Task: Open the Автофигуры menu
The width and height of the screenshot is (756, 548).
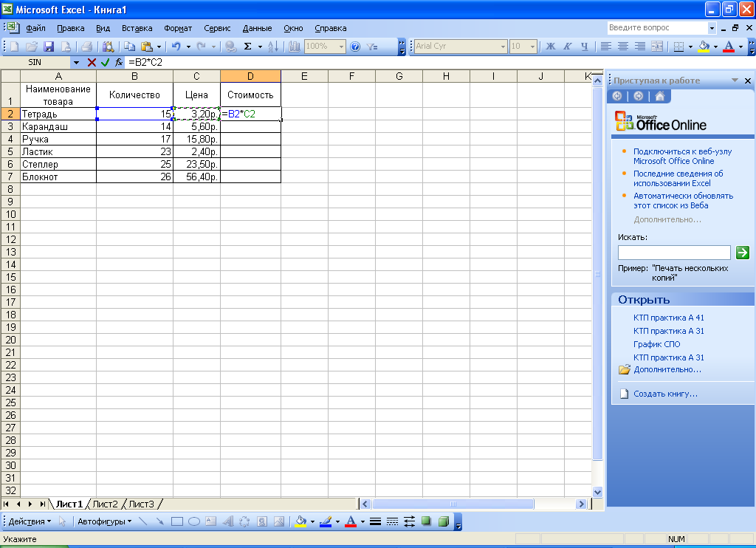Action: (x=104, y=521)
